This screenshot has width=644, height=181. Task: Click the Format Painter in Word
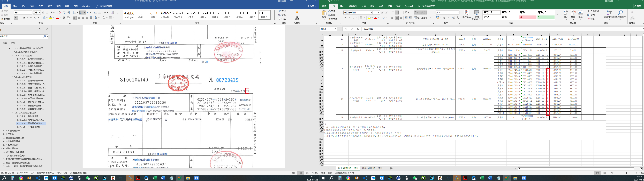[5, 19]
